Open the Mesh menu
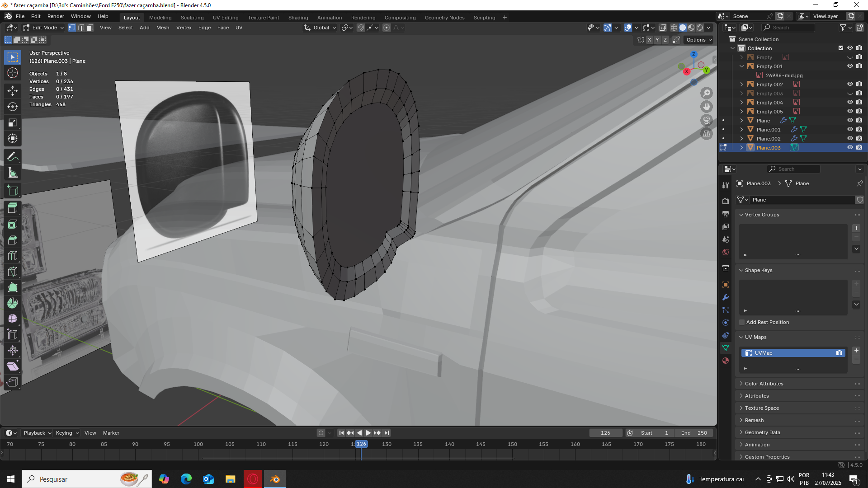Image resolution: width=868 pixels, height=488 pixels. (162, 28)
